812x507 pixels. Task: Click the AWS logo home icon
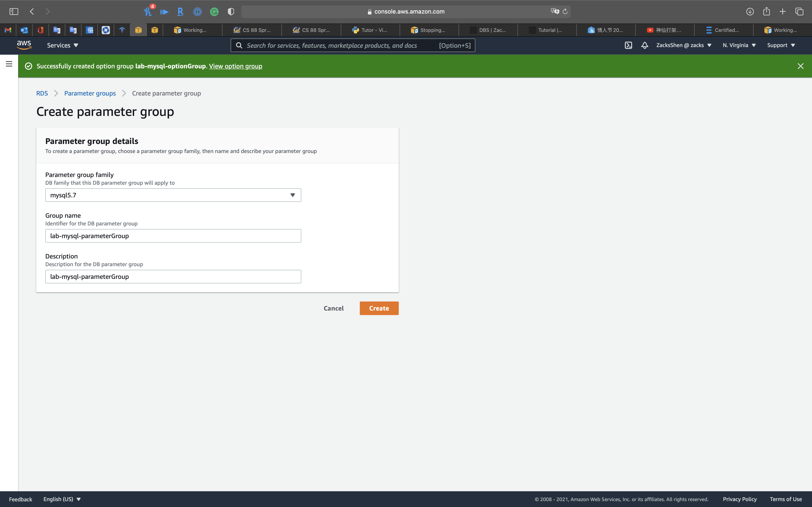pos(24,45)
